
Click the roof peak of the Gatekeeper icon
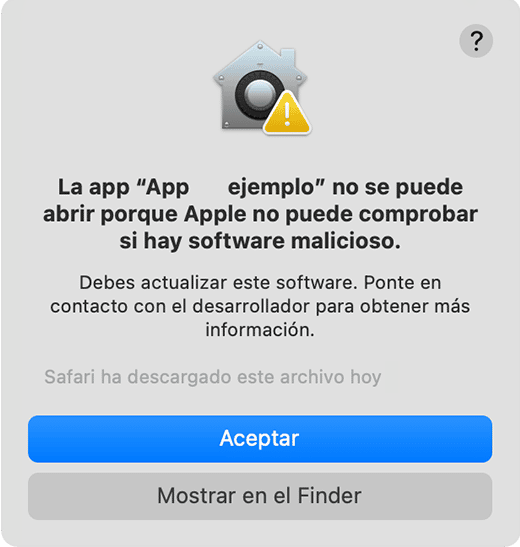point(260,45)
